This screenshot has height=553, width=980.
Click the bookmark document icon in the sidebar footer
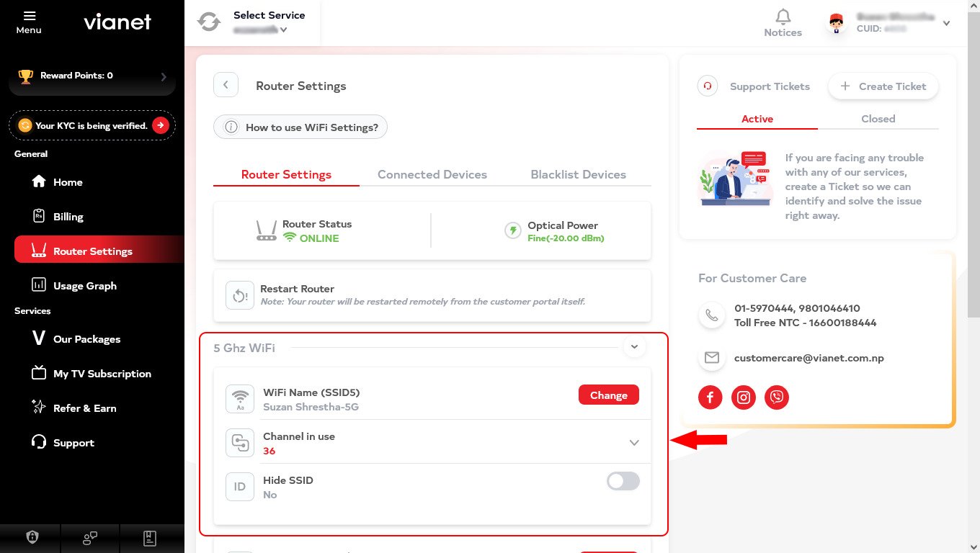pos(149,537)
